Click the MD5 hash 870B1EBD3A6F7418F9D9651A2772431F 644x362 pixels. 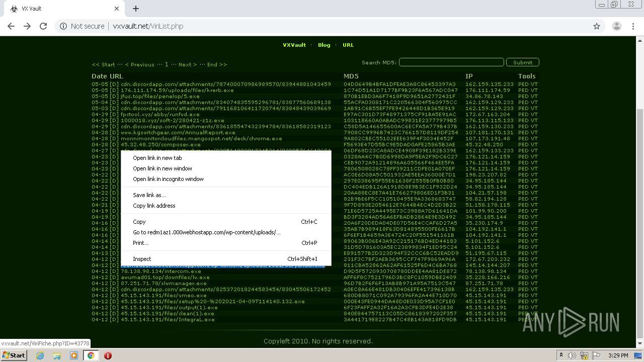[399, 96]
